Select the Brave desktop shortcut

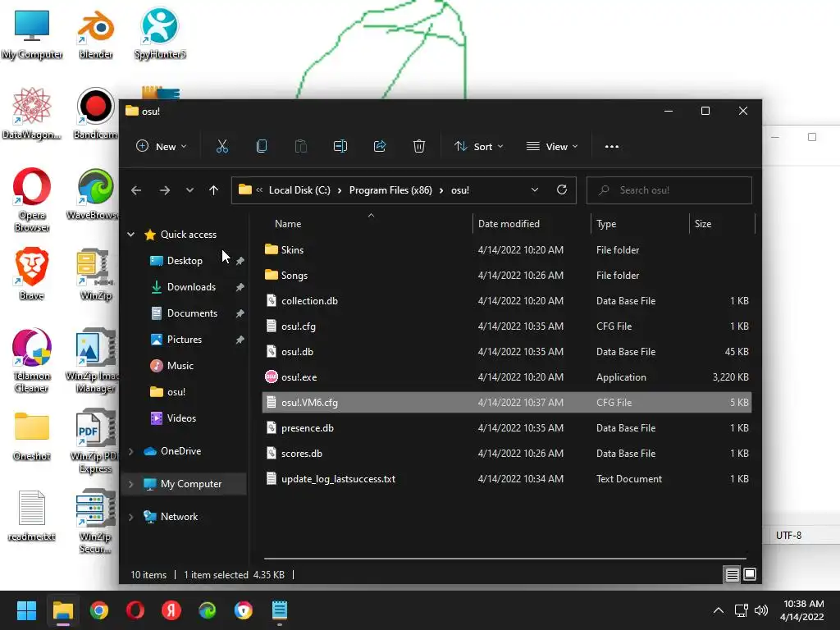point(32,274)
